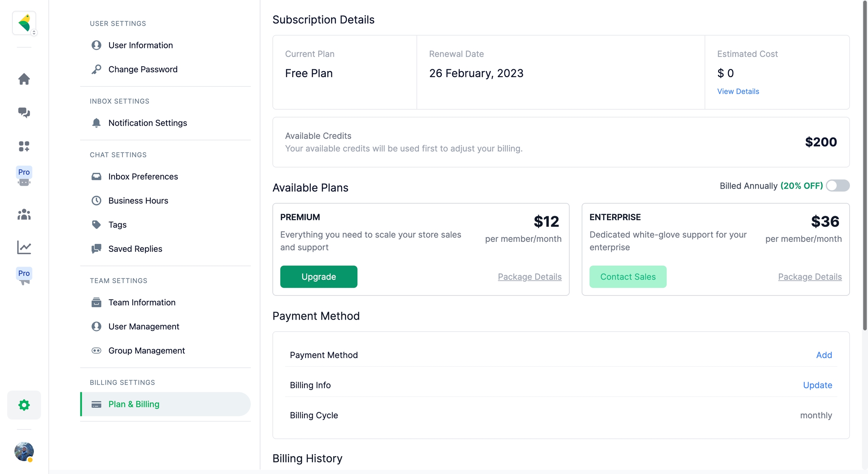The width and height of the screenshot is (868, 474).
Task: Go to Saved Replies settings
Action: coord(135,249)
